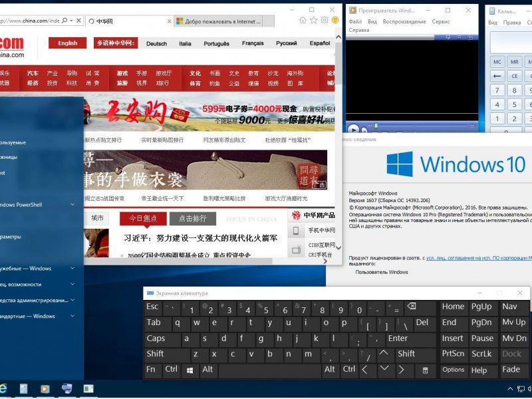Open the Воспроизведение menu in media player
Viewport: 532px width, 399px height.
click(x=404, y=21)
